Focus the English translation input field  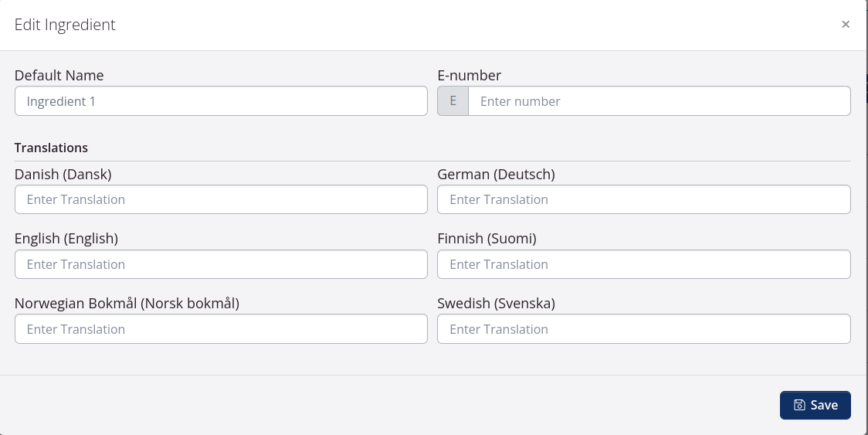[x=221, y=264]
